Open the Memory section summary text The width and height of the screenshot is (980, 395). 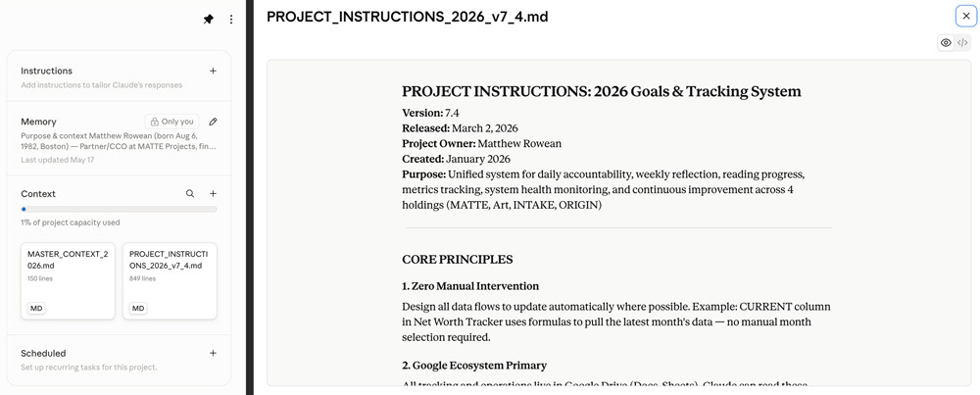pos(119,140)
